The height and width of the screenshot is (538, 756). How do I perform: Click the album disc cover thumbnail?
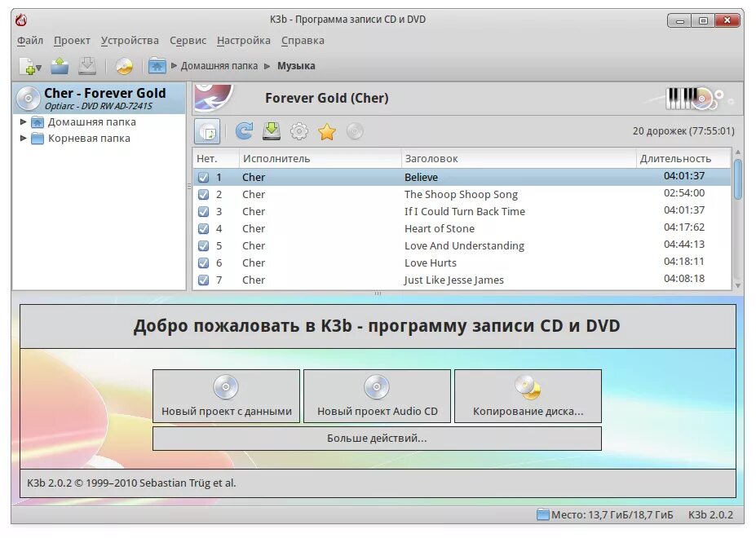214,97
